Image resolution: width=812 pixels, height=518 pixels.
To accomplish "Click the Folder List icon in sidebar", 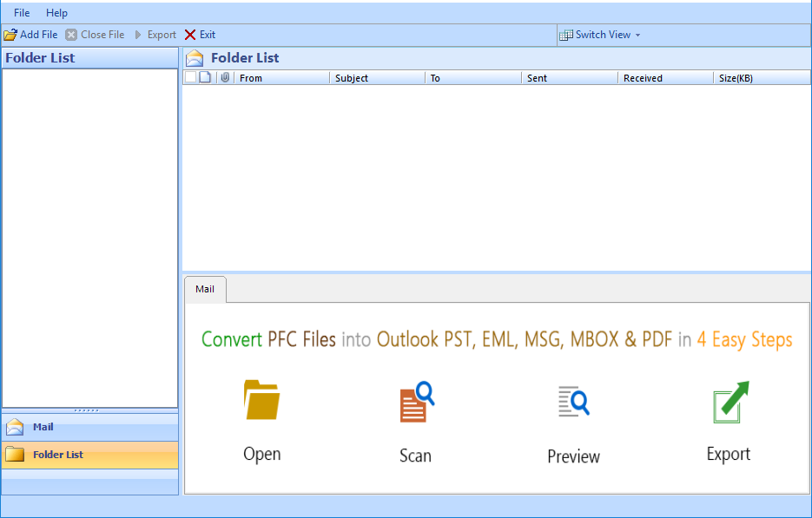I will coord(15,455).
